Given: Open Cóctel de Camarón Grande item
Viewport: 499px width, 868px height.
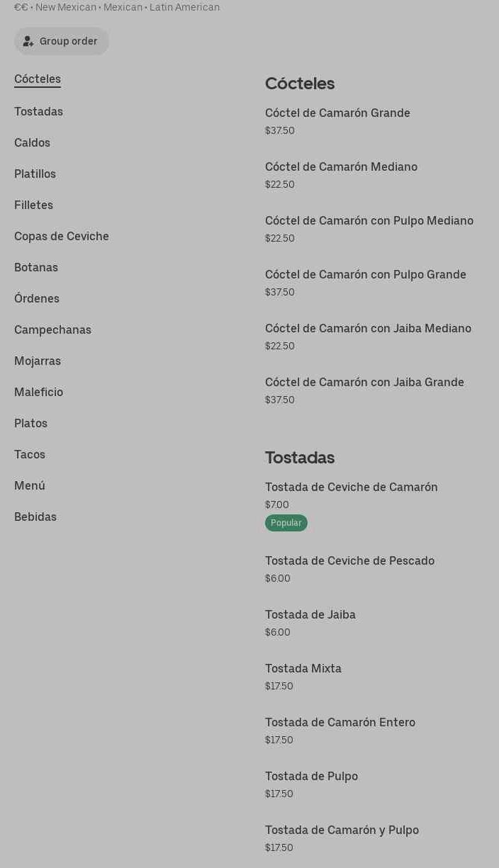Looking at the screenshot, I should pos(337,113).
